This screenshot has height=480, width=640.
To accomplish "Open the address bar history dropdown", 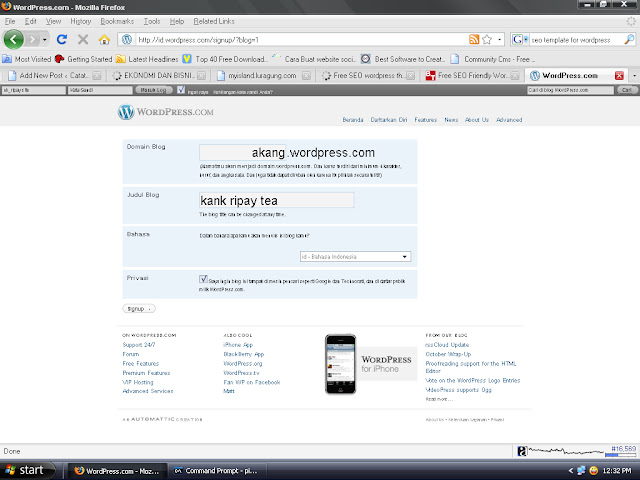I will [x=499, y=40].
